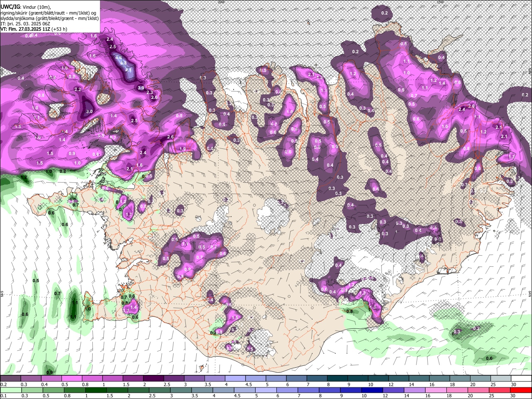Select the snow legend swatch between 1.5 and 2
532x399 pixels.
pyautogui.click(x=133, y=379)
